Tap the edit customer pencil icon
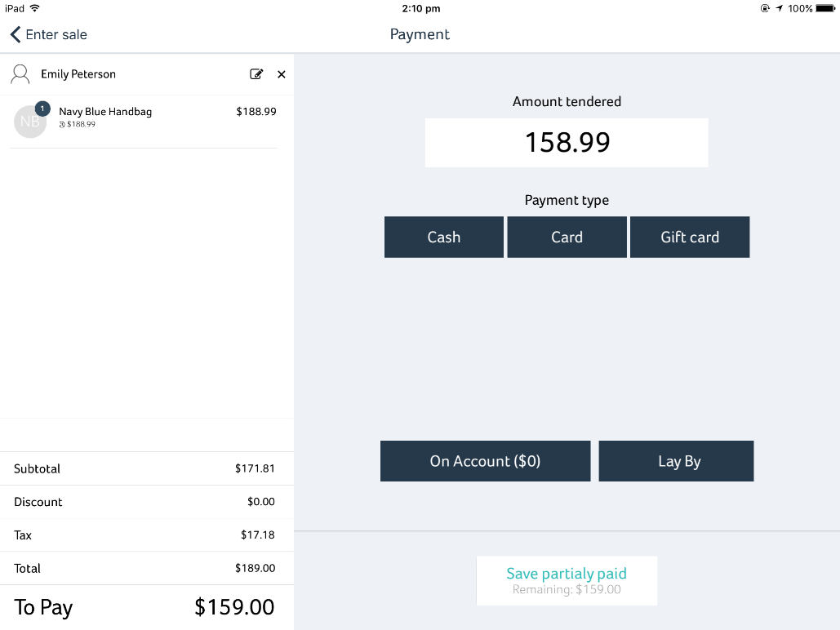 (x=256, y=74)
